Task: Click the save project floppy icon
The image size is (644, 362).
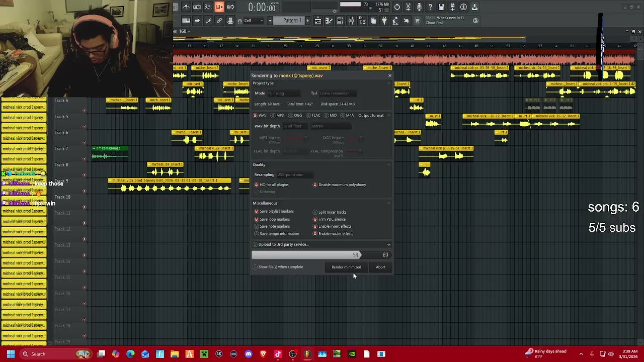Action: pyautogui.click(x=441, y=7)
